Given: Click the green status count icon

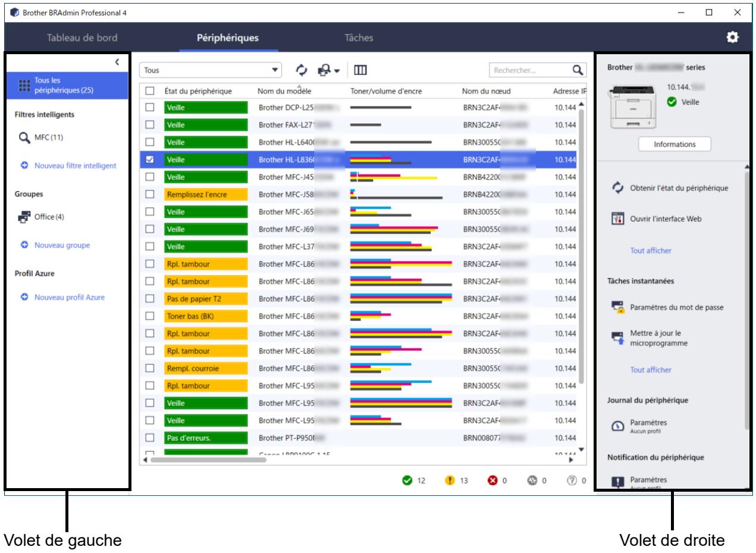Looking at the screenshot, I should (x=407, y=480).
